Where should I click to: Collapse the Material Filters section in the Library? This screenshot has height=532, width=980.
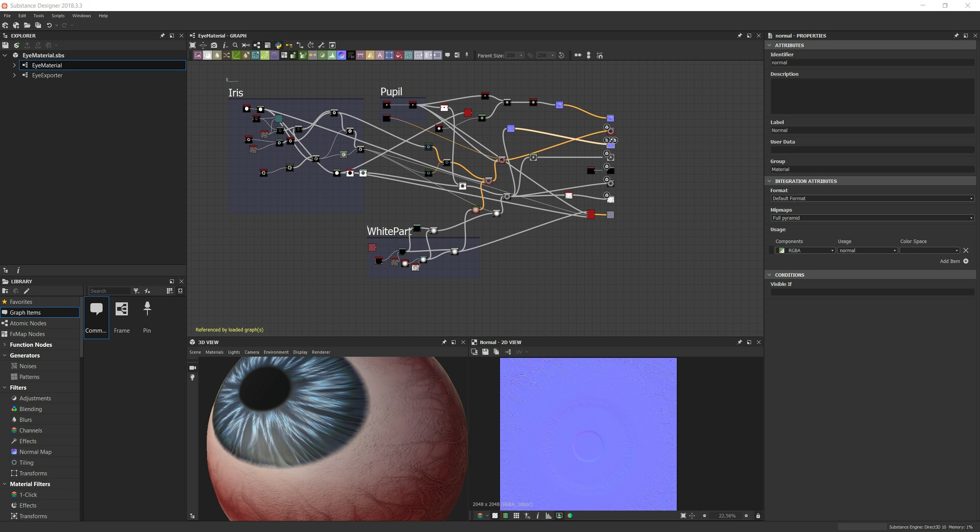pos(5,484)
